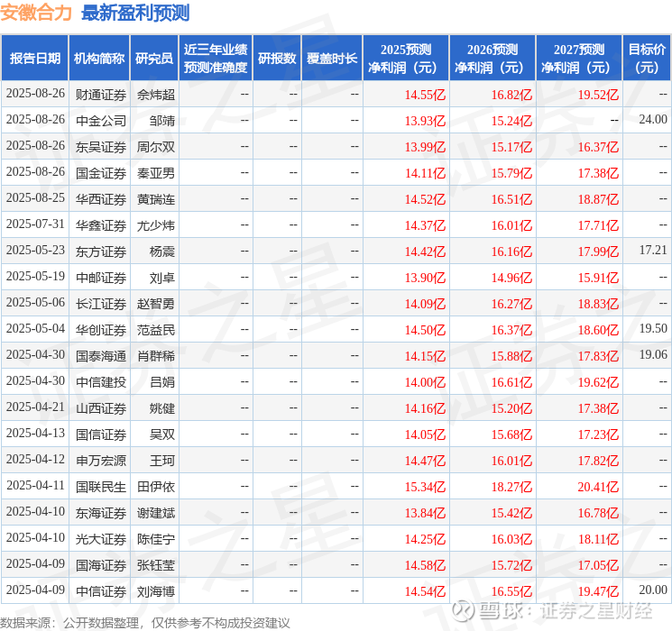Click the 研报数 column header
Screen dimensions: 672x631
coord(277,59)
